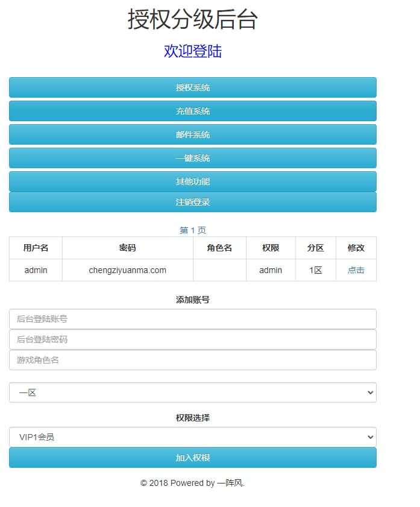Click the admin cell under 用户名

(x=36, y=270)
